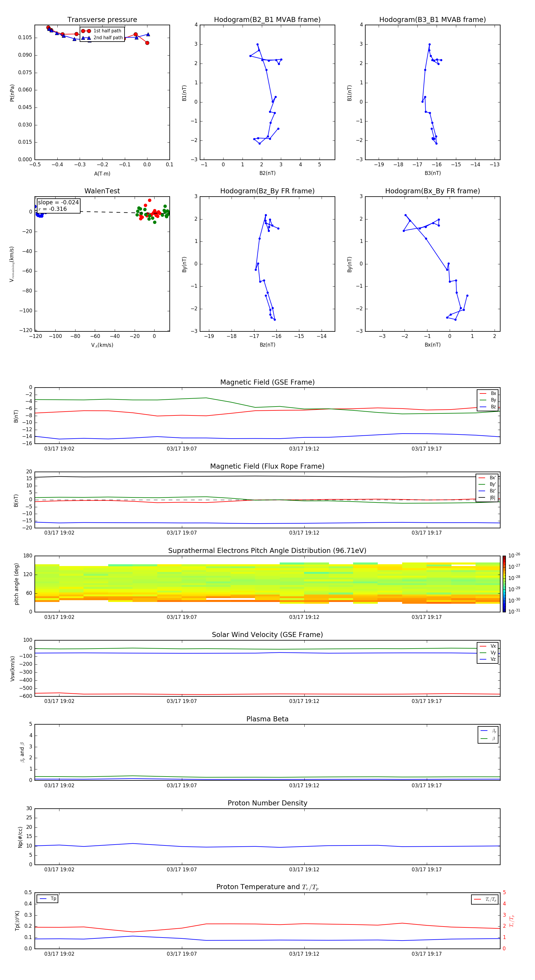Click the "Hodogram(Bx_By FR frame)" title
535x980 pixels.
[432, 191]
